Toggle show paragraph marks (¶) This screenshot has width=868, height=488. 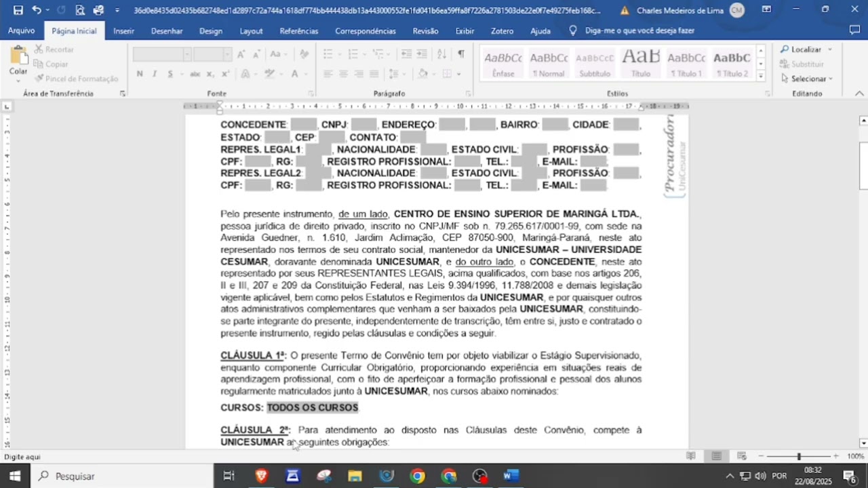pos(461,54)
